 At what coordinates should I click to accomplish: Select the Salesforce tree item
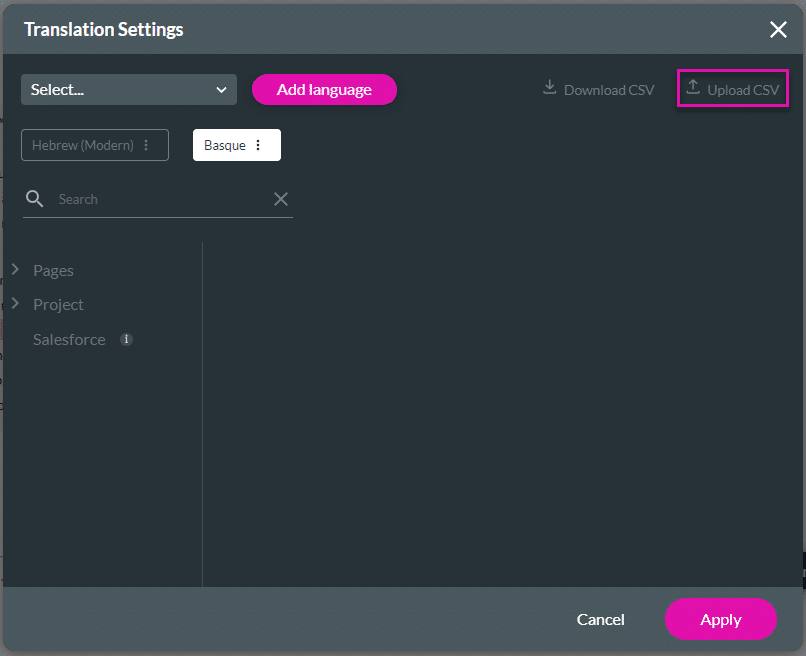[68, 339]
